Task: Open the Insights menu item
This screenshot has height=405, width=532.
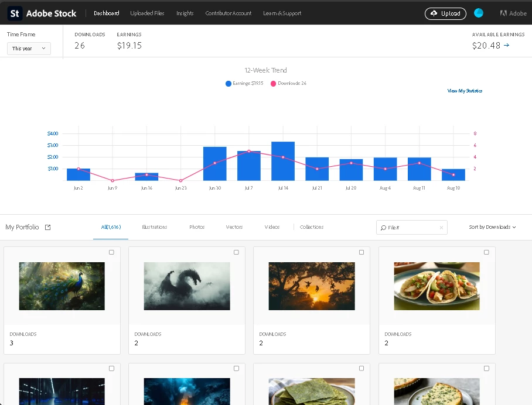Action: 185,13
